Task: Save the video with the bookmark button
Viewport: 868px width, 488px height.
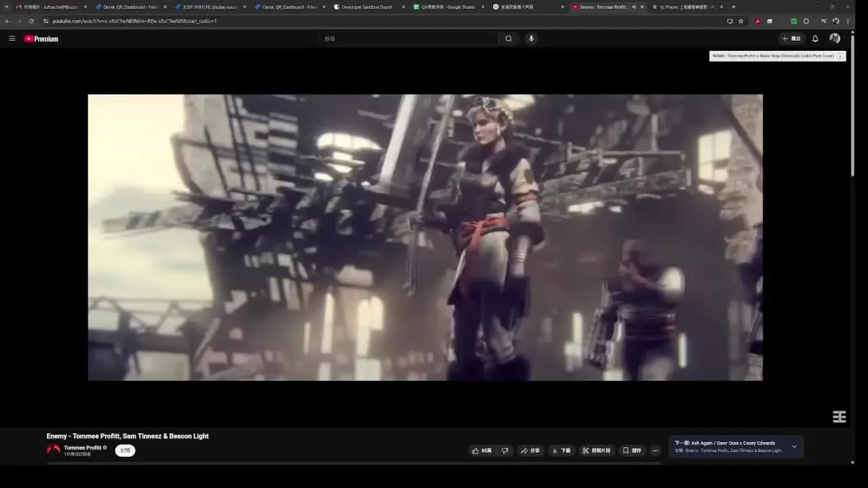Action: coord(632,451)
